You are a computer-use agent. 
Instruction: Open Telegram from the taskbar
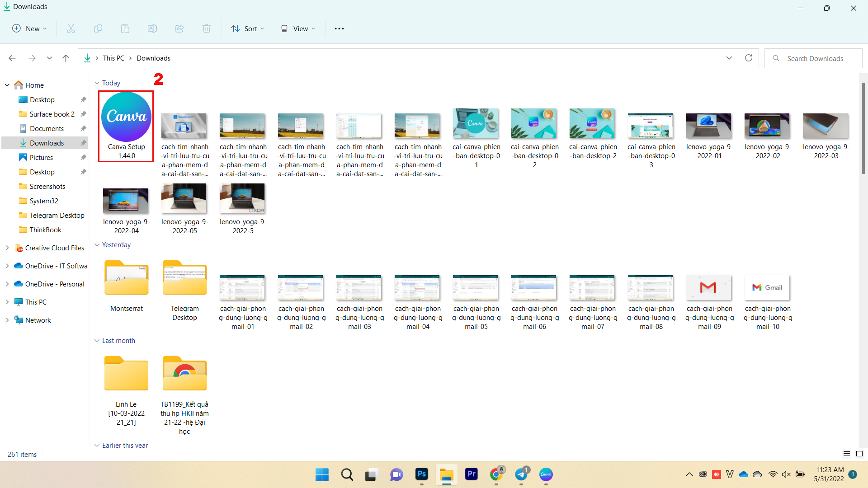tap(521, 474)
